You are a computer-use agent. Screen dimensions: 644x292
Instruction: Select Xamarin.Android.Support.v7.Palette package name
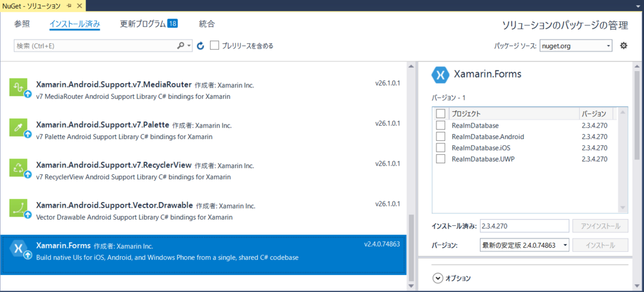pos(103,125)
